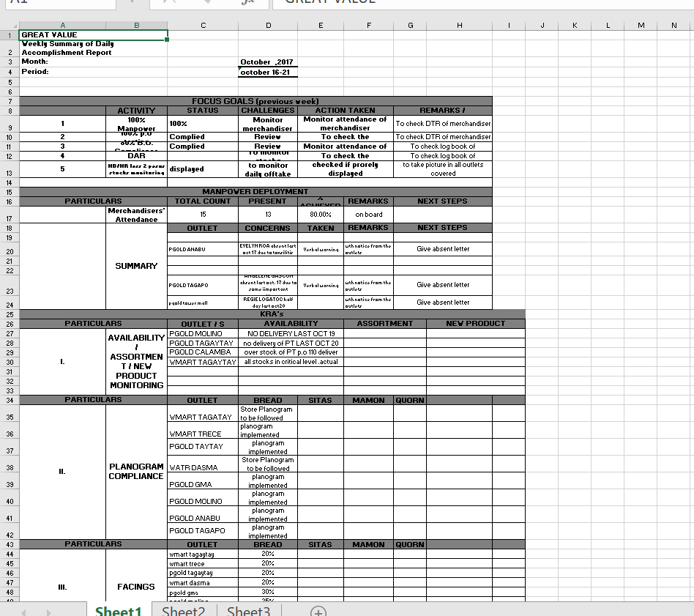Screen dimensions: 694x616
Task: Open the Sheet2 tab
Action: 184,611
